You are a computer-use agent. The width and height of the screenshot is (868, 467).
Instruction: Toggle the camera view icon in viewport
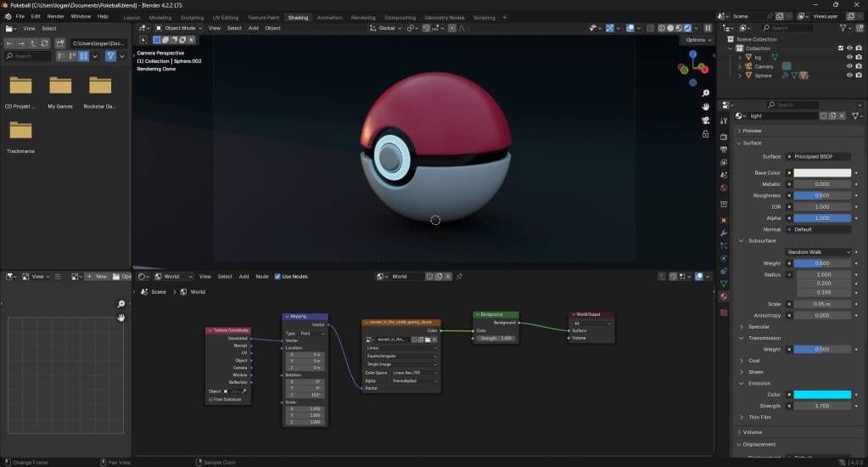pos(706,120)
